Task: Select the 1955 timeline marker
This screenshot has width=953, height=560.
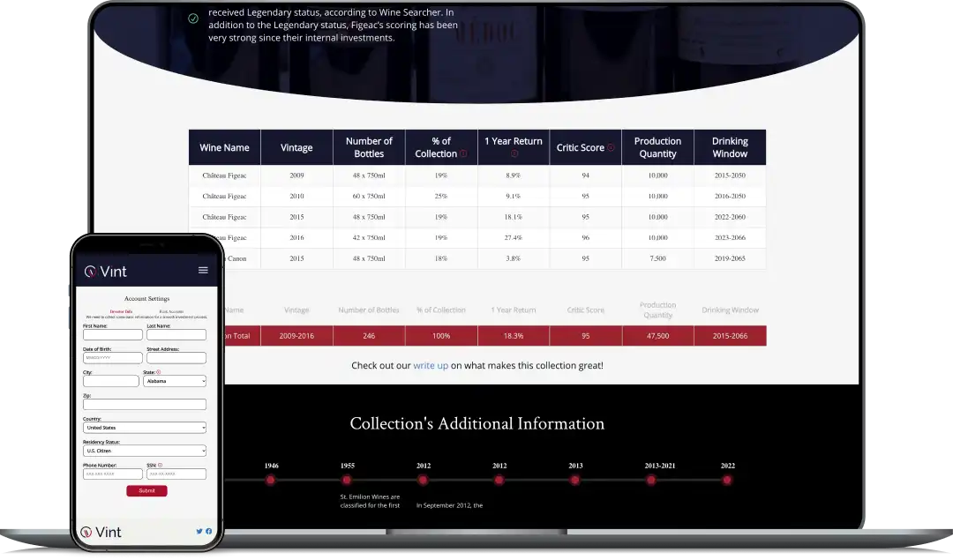Action: (347, 480)
